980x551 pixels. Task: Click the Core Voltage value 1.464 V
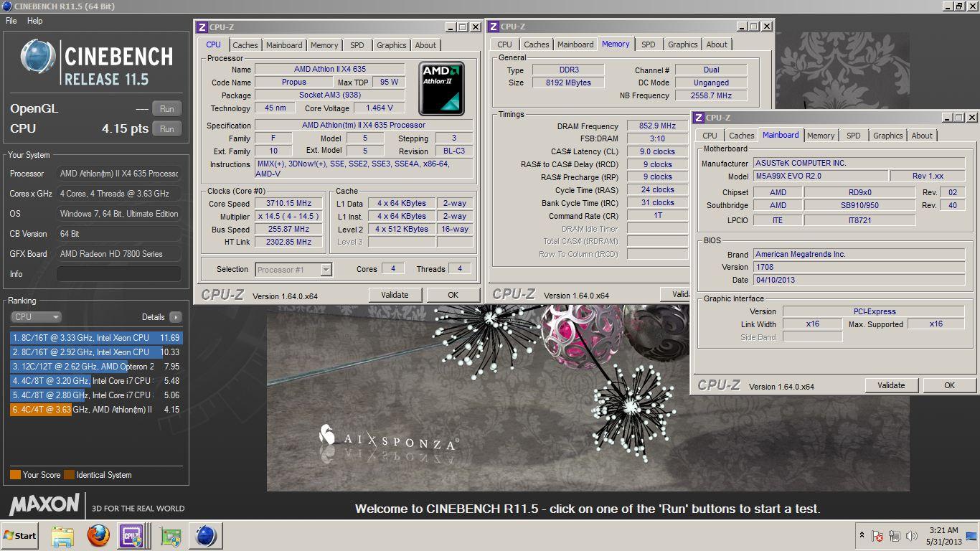point(379,108)
